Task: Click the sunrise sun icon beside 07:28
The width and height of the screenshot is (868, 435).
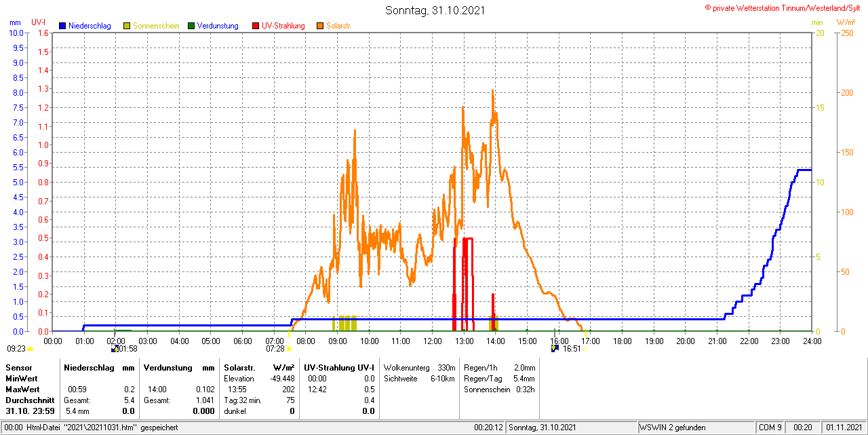Action: click(x=289, y=349)
